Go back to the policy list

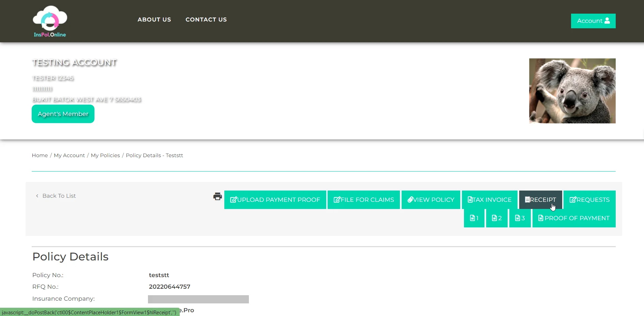[x=56, y=196]
